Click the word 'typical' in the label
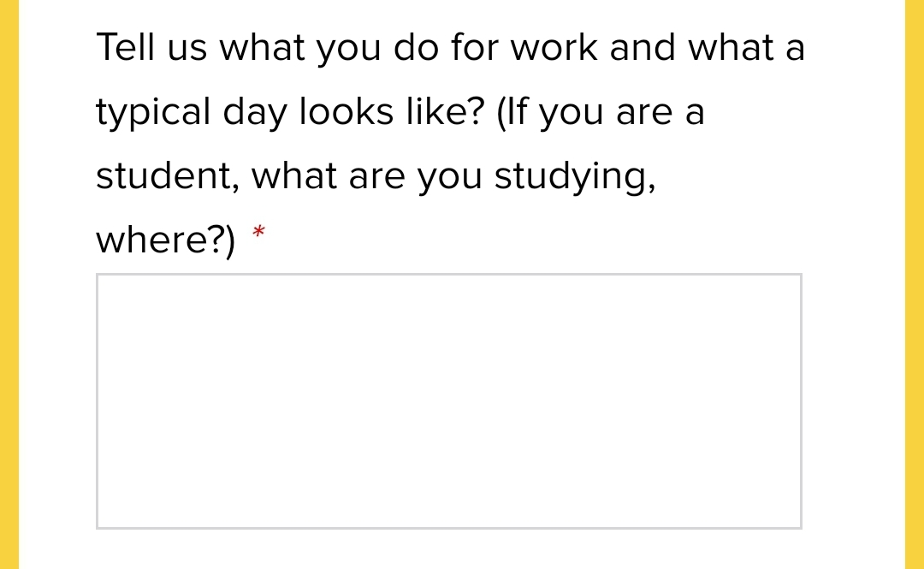This screenshot has height=569, width=924. tap(153, 112)
